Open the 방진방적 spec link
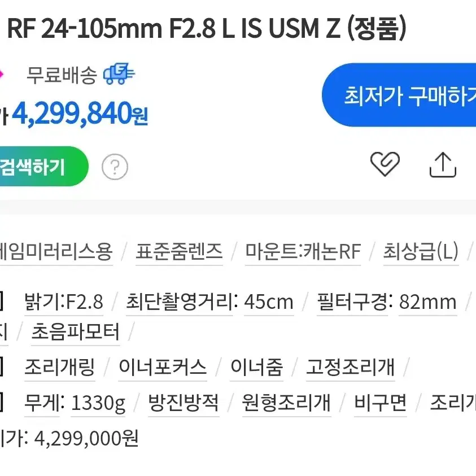This screenshot has width=476, height=476. (x=184, y=403)
